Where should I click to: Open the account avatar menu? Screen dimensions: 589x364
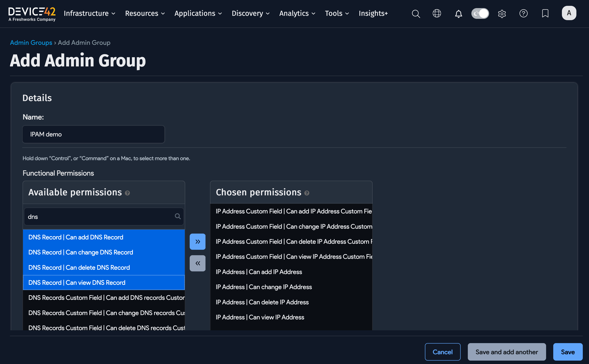point(569,13)
